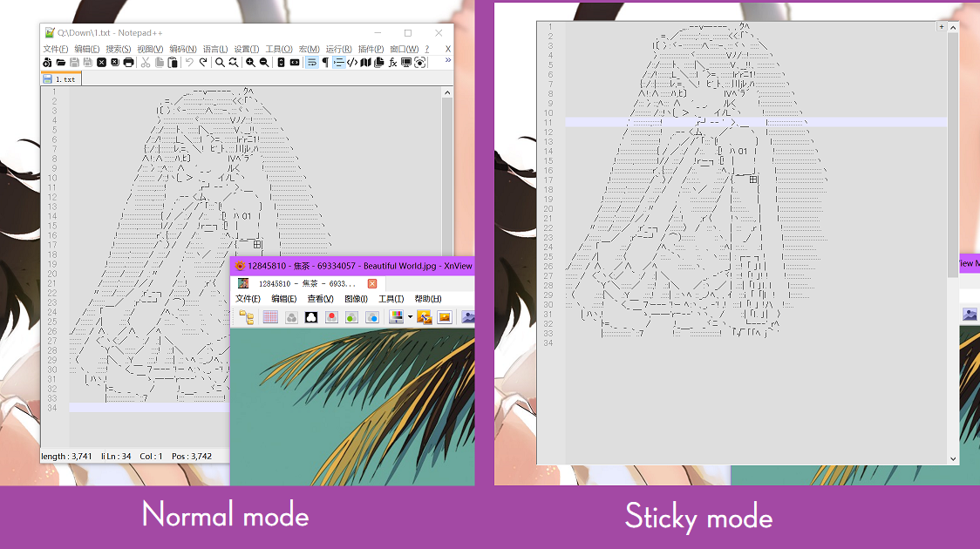
Task: Toggle grayscale channels icon in XnView
Action: click(291, 317)
